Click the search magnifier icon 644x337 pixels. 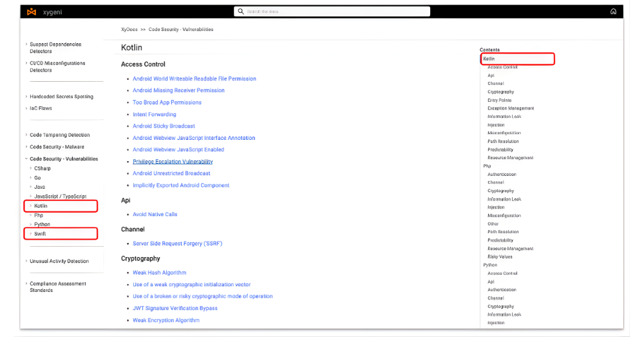click(241, 12)
